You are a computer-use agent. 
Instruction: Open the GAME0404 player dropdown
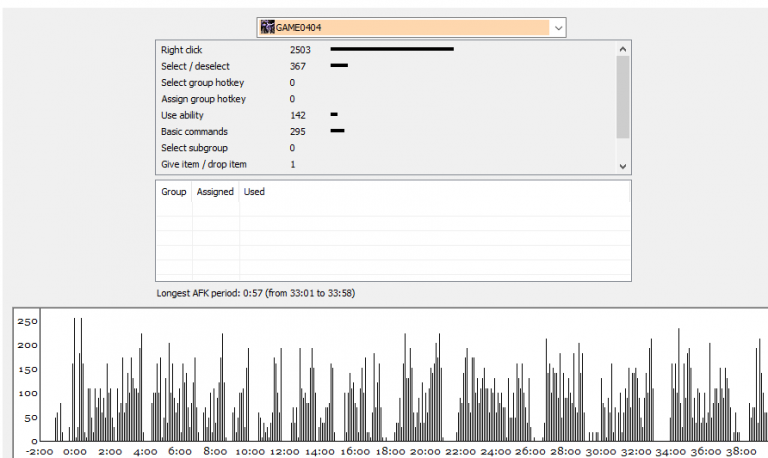click(411, 27)
